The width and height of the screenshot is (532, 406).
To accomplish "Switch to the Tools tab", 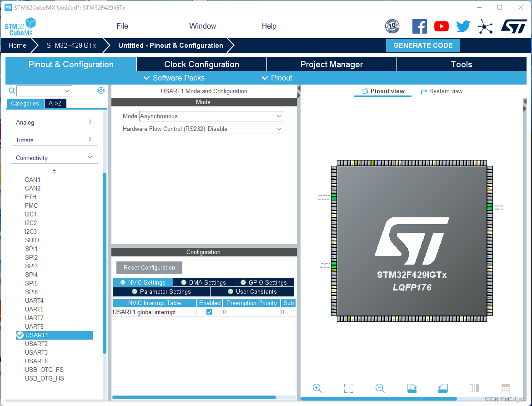I will point(462,64).
